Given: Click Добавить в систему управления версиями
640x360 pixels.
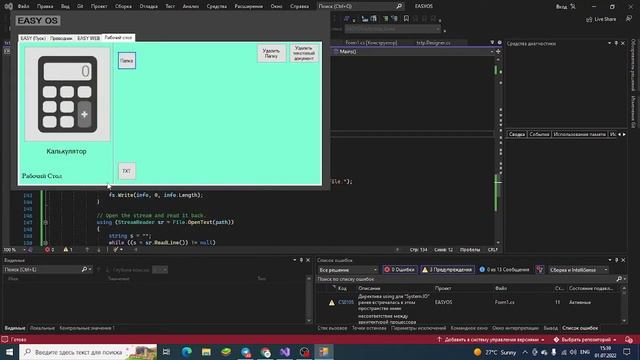Looking at the screenshot, I should click(x=491, y=340).
